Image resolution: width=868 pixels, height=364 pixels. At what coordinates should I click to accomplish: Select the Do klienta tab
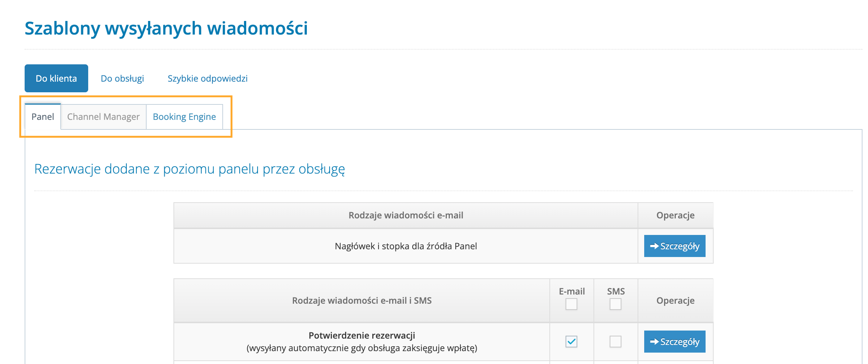[x=56, y=78]
